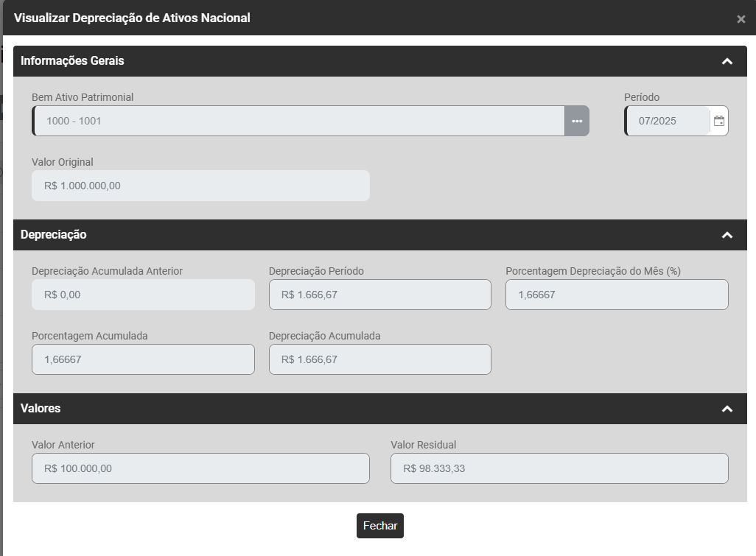Screen dimensions: 756x556
Task: Focus the Depreciação Período field
Action: [379, 295]
